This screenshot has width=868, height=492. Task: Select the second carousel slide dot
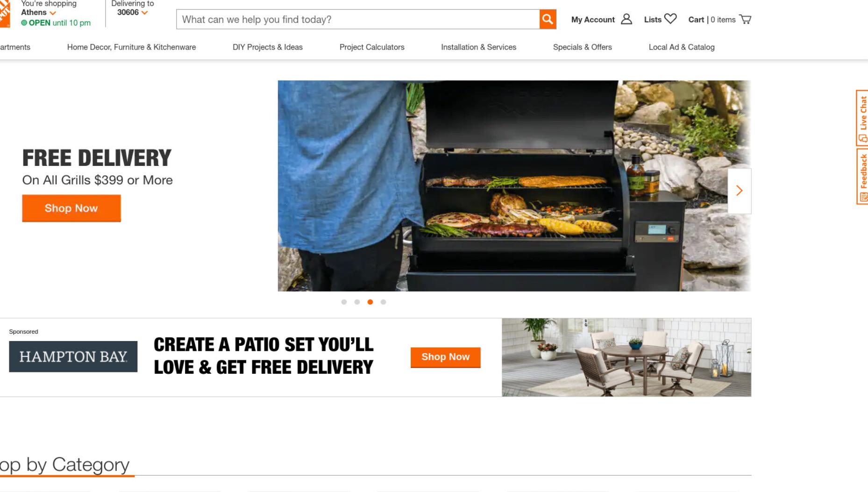click(x=357, y=302)
